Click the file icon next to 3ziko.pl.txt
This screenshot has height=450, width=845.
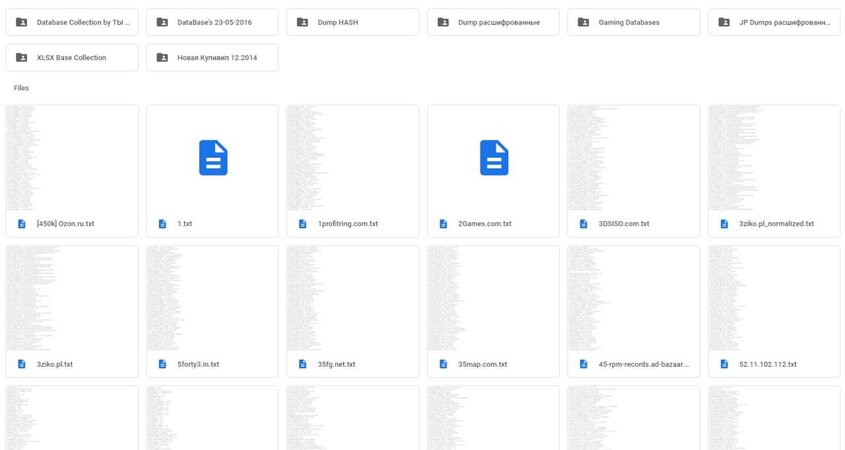coord(22,364)
